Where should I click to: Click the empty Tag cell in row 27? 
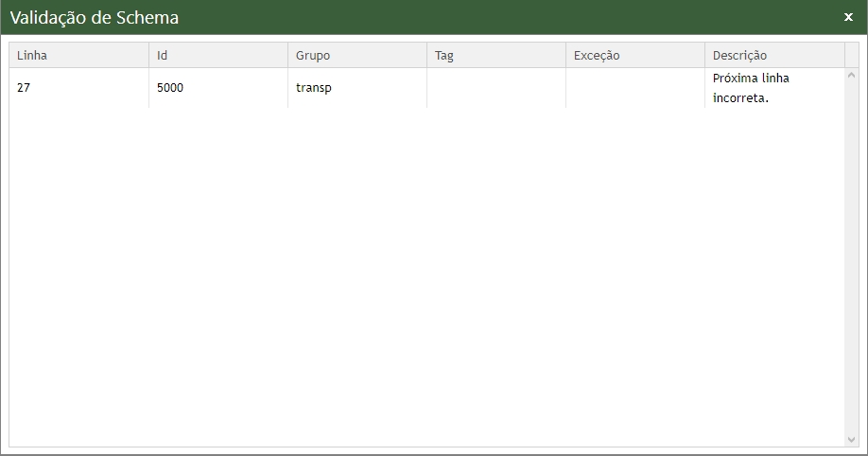tap(495, 88)
